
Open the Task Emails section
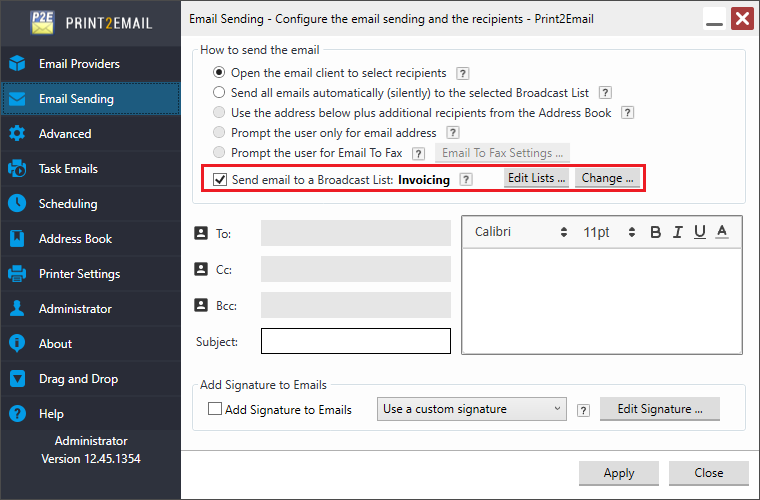[x=91, y=169]
